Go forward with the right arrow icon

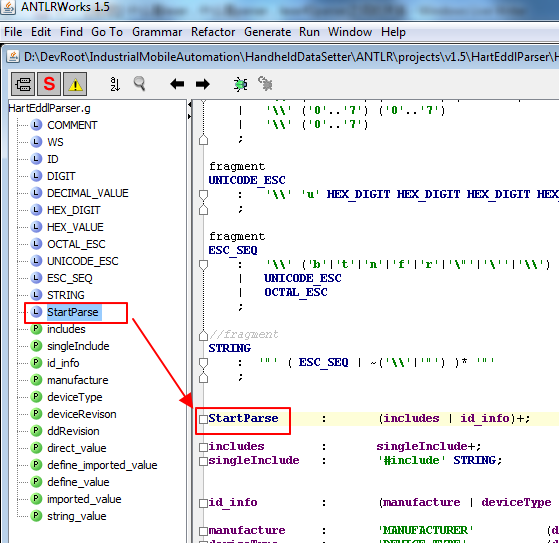203,84
